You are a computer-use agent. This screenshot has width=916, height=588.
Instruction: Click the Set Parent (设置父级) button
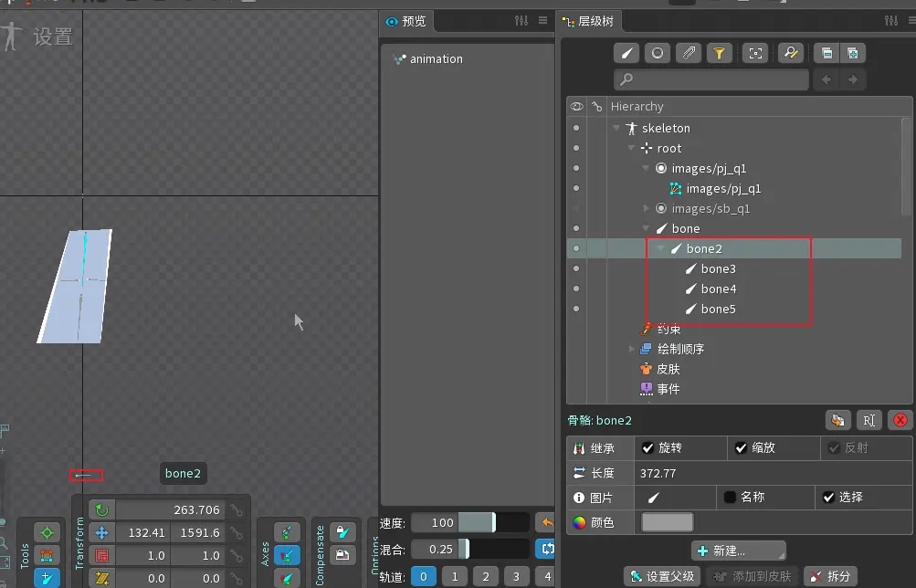pyautogui.click(x=662, y=576)
